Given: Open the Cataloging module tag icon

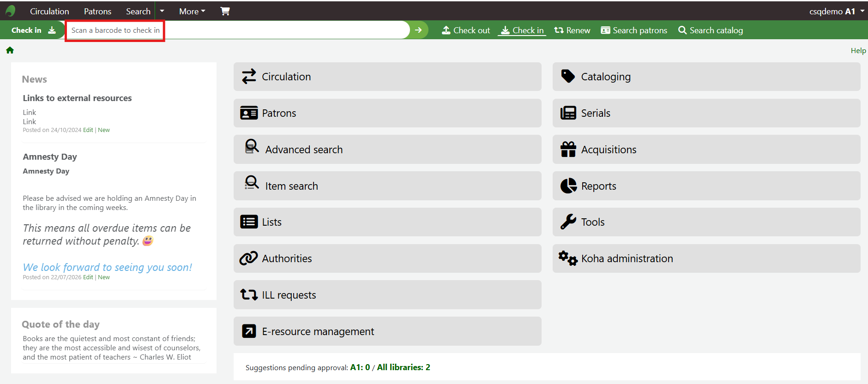Looking at the screenshot, I should click(x=568, y=76).
